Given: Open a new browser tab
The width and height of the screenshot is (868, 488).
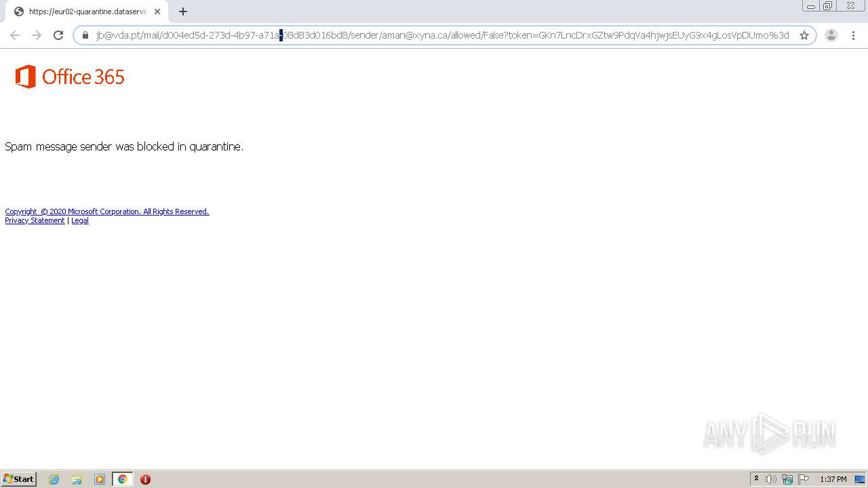Looking at the screenshot, I should [182, 12].
